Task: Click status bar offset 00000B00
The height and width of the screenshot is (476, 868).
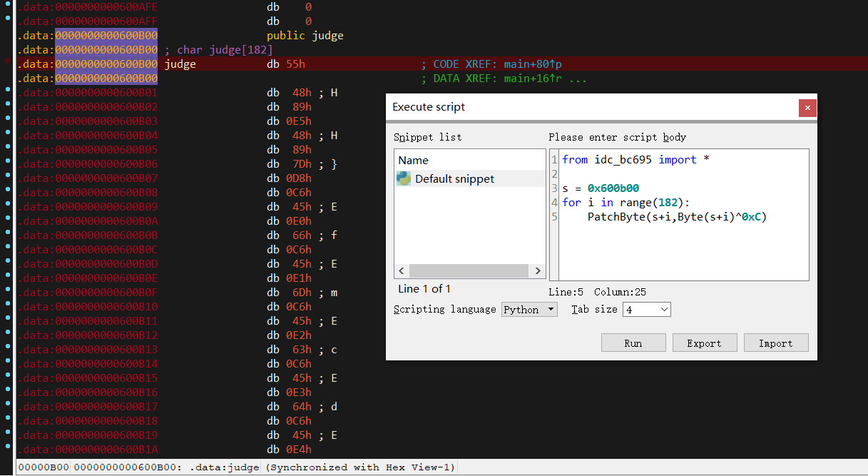Action: click(43, 467)
